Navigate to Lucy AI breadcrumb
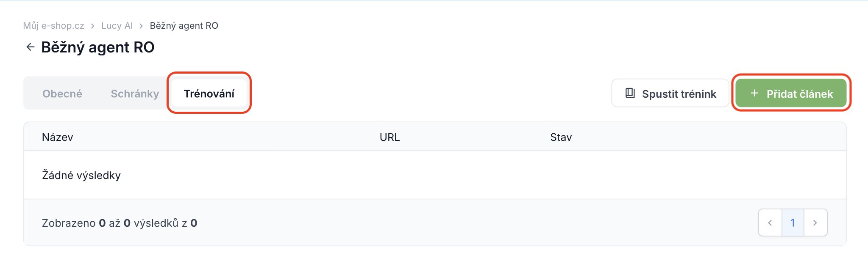This screenshot has height=275, width=868. 117,26
